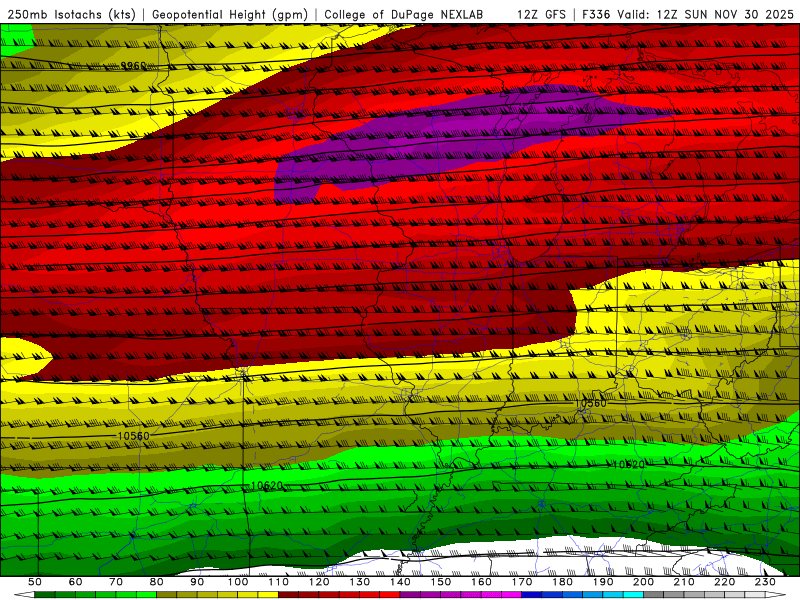
Task: Click the 'College of DuPage NEXLAB' label
Action: point(404,15)
